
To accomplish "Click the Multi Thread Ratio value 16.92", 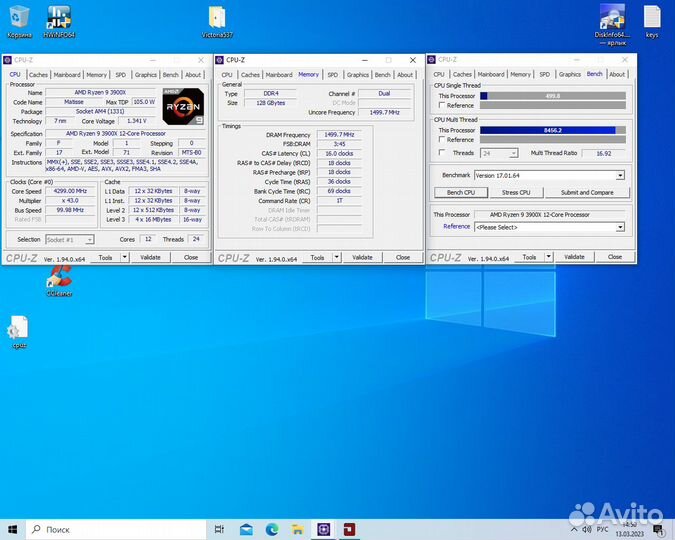I will (604, 153).
